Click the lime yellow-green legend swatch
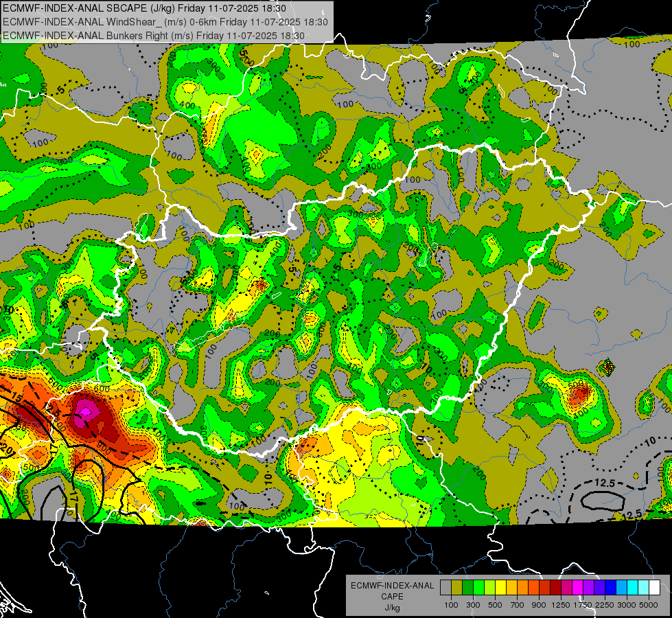Viewport: 672px width, 618px height. [490, 588]
